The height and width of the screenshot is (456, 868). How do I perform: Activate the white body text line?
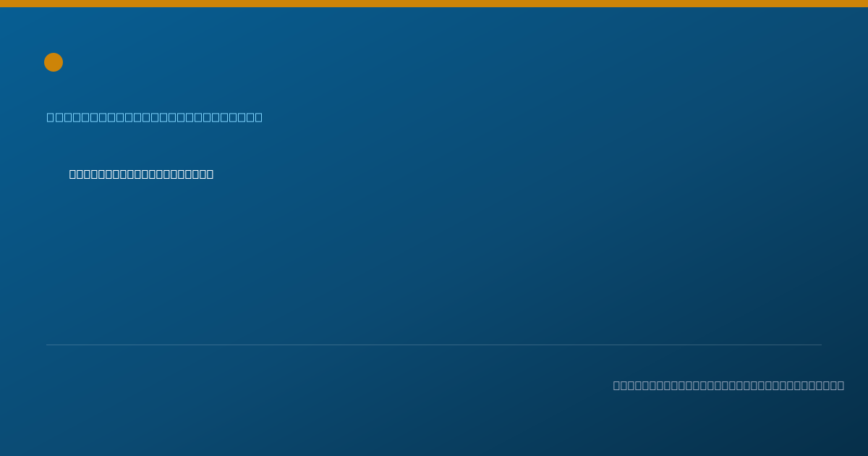tap(141, 174)
